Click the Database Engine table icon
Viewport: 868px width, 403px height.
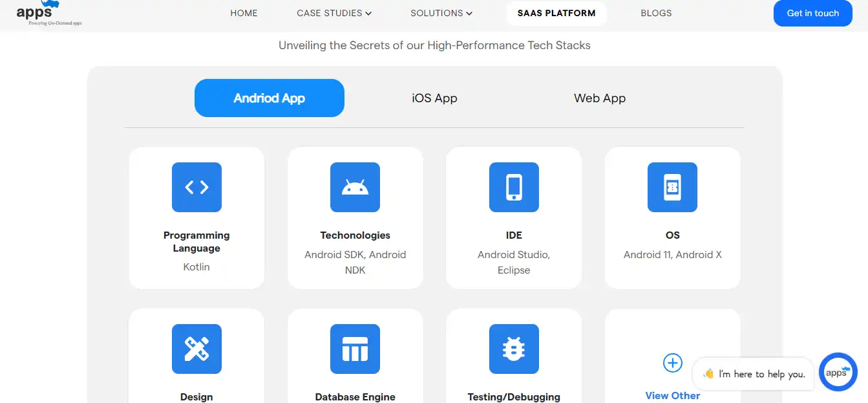click(355, 349)
